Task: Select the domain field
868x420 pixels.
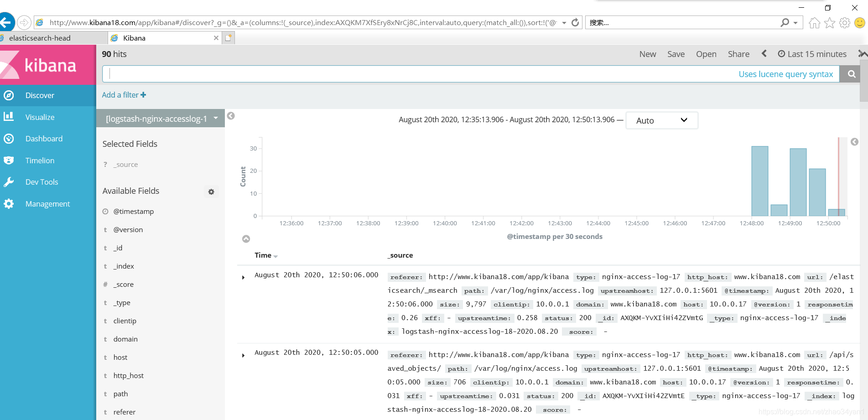Action: pos(125,339)
